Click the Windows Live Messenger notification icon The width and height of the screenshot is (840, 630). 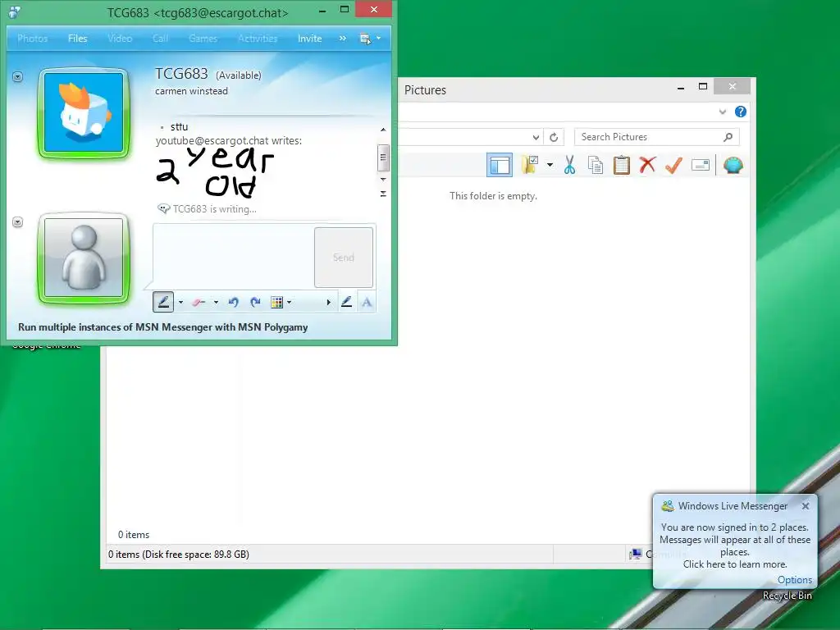(668, 505)
